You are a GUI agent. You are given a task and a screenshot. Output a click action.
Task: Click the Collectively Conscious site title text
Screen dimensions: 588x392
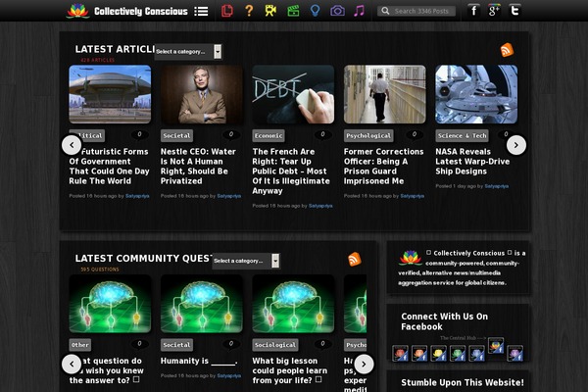pyautogui.click(x=141, y=11)
